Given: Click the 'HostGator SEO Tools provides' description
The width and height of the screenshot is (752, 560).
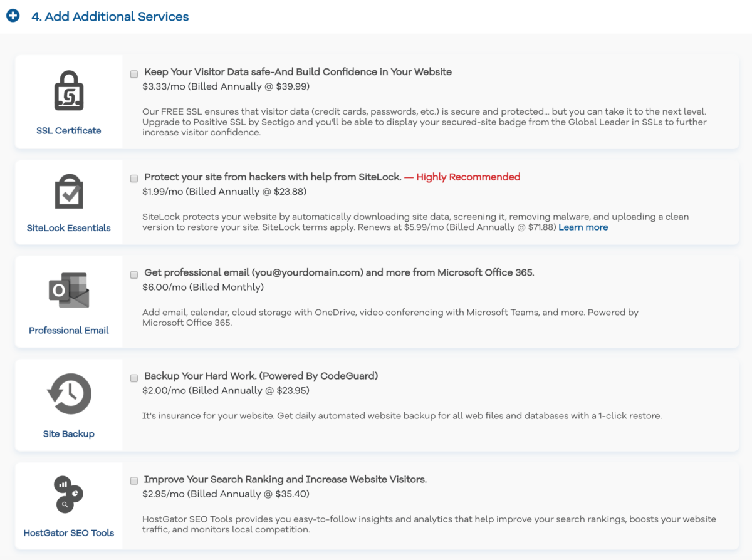Looking at the screenshot, I should pos(429,524).
